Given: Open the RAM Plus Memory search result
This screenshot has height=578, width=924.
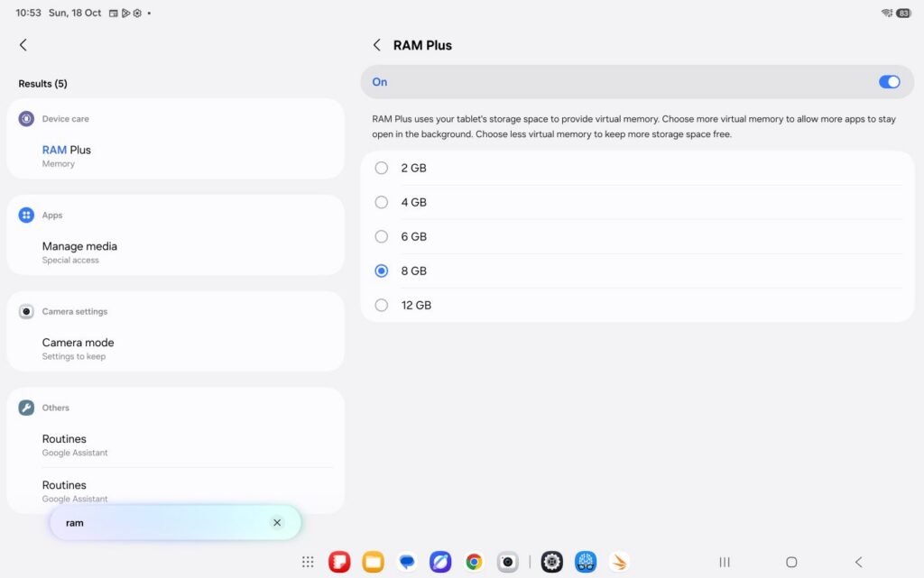Looking at the screenshot, I should (176, 156).
